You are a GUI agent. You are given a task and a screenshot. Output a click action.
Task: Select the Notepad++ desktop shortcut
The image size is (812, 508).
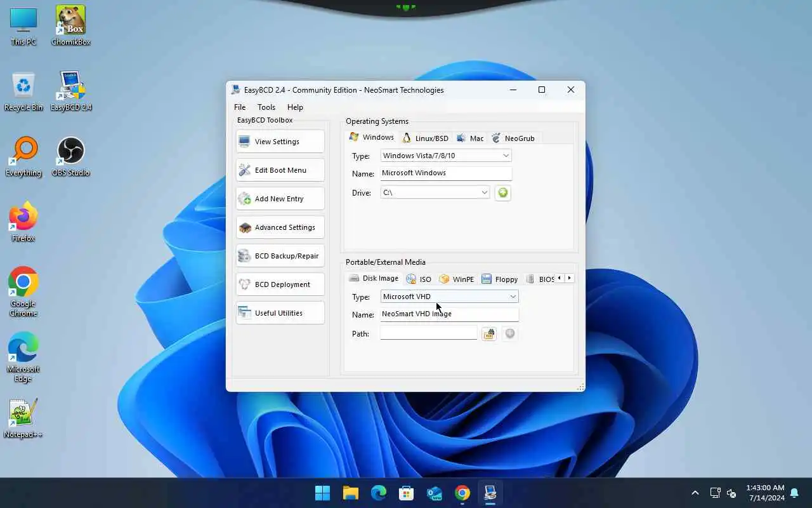click(23, 419)
